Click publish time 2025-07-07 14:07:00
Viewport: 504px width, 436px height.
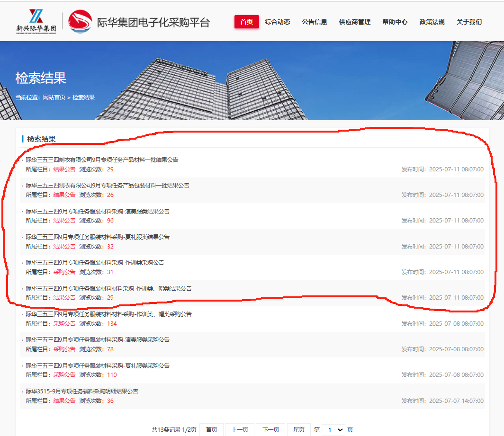click(456, 400)
